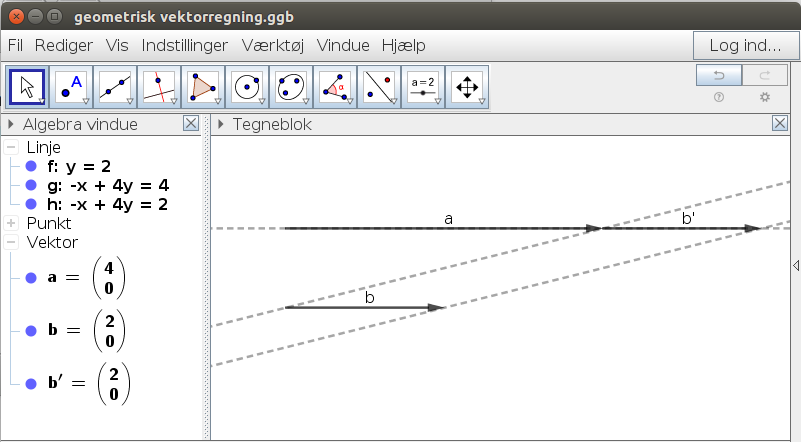Open the settings gear icon

click(765, 97)
